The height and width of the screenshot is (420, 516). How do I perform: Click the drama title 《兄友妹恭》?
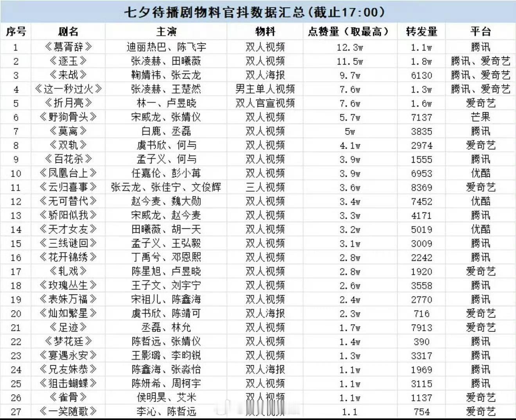pyautogui.click(x=68, y=370)
